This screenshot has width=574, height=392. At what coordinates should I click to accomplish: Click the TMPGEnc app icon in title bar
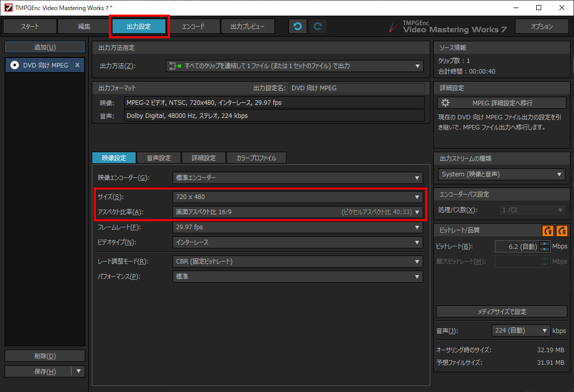coord(8,8)
